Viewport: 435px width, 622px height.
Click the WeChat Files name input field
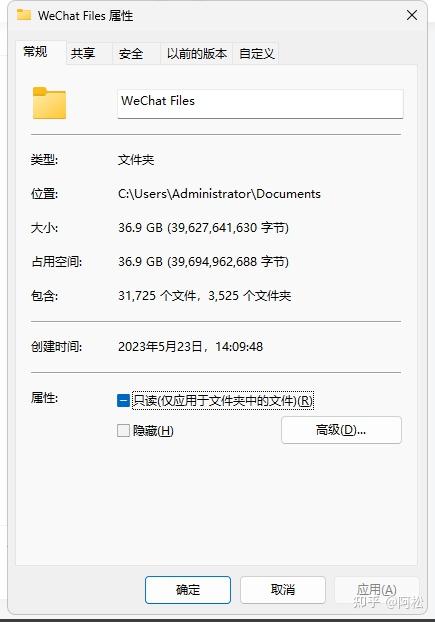click(260, 103)
